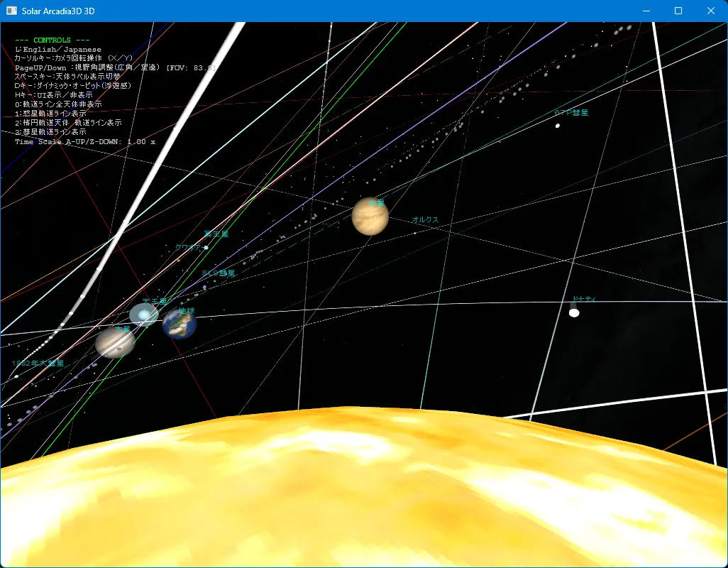Click the Venus planet (金星)

370,217
